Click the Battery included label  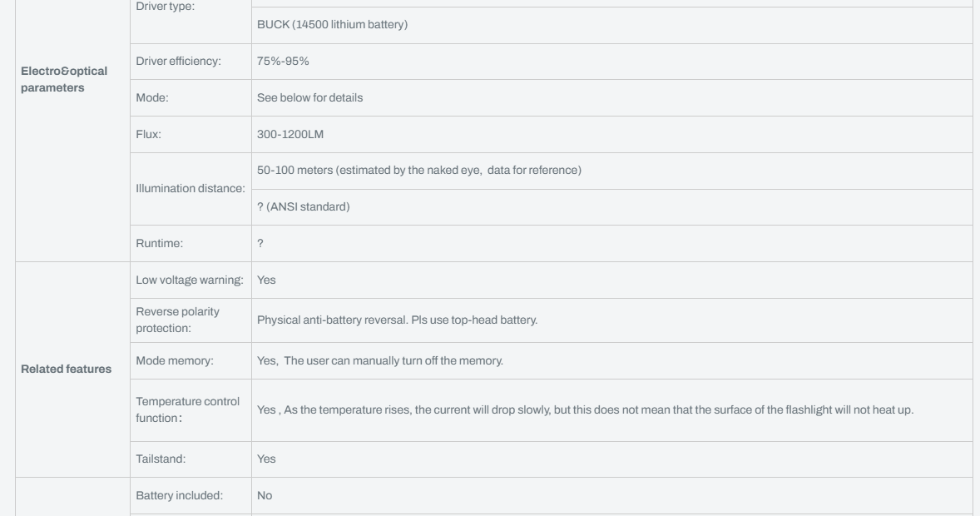[x=180, y=496]
